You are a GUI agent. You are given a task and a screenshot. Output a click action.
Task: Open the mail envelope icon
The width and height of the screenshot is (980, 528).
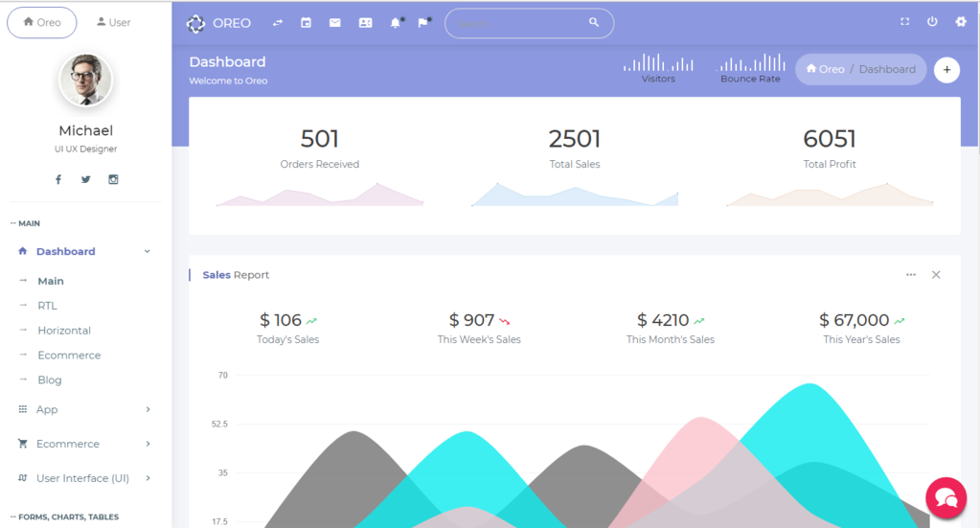[335, 22]
